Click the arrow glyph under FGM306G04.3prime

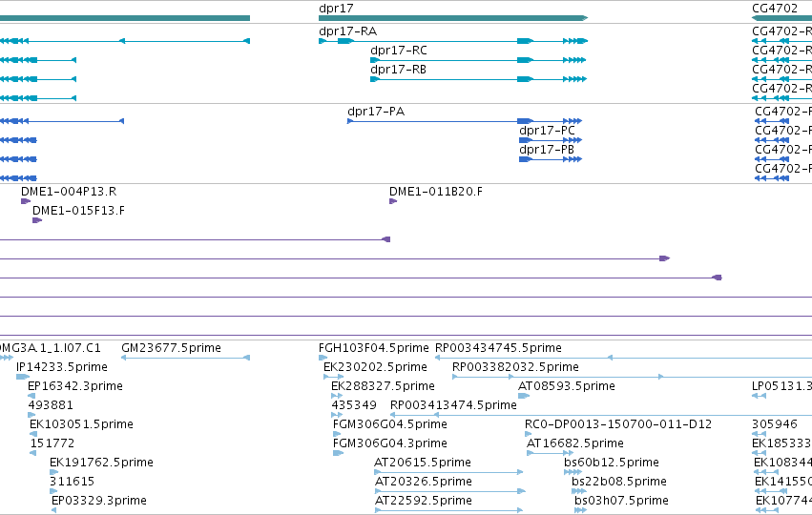pyautogui.click(x=338, y=453)
